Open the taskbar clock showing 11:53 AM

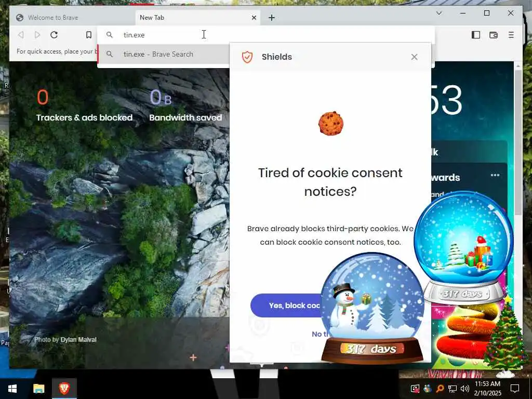click(487, 389)
